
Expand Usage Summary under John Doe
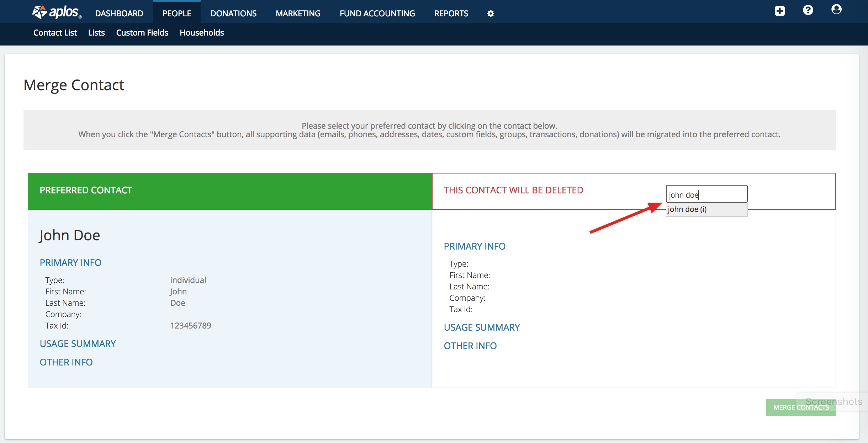[78, 344]
